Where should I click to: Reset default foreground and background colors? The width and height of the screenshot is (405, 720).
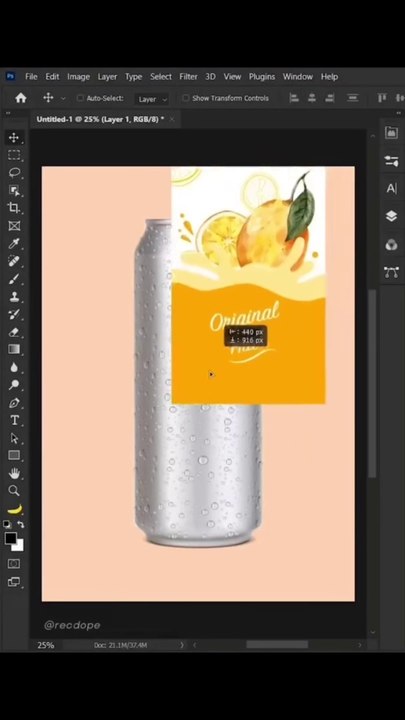7,524
